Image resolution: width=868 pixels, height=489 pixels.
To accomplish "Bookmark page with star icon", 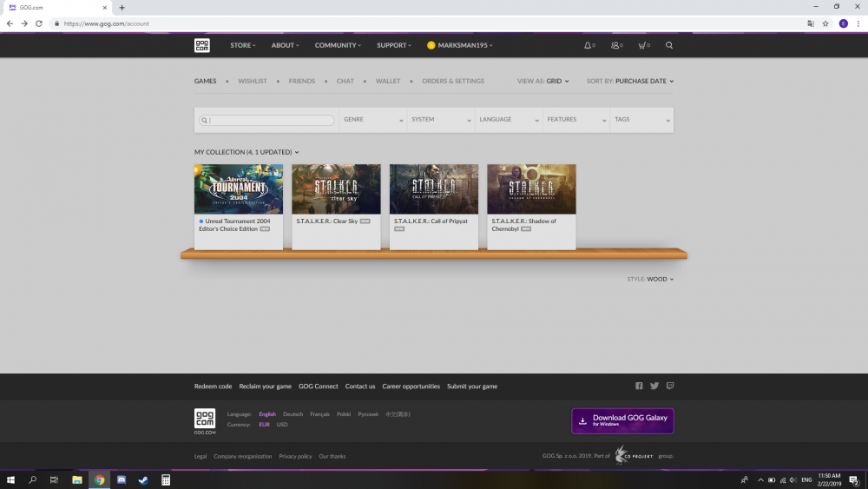I will [x=825, y=23].
